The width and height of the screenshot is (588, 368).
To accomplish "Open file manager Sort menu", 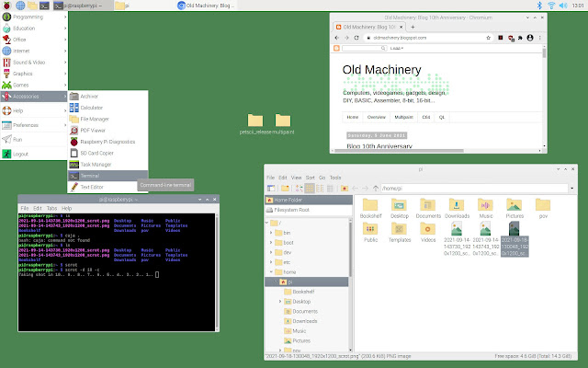I will (311, 178).
